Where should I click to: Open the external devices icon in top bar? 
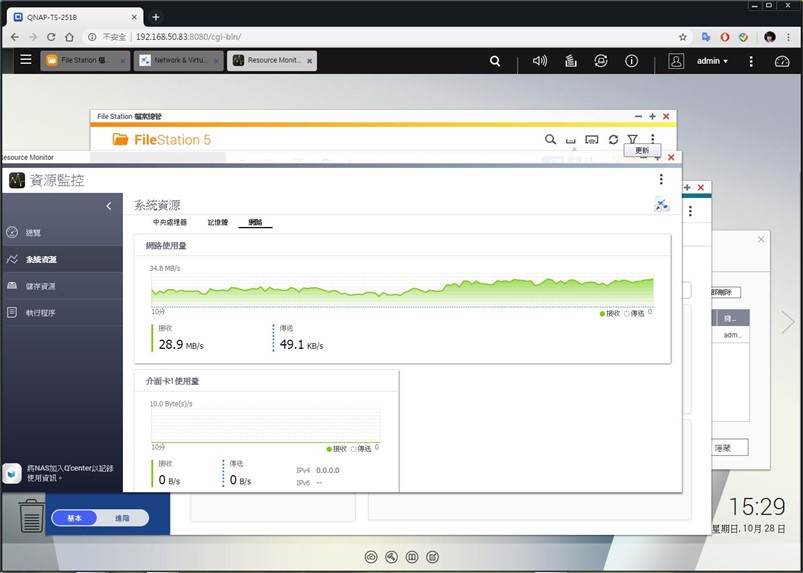click(601, 61)
